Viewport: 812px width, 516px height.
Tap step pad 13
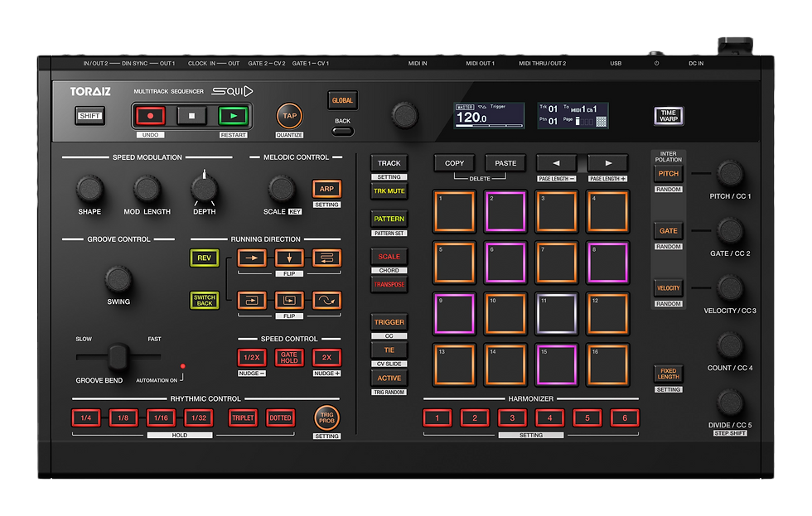(454, 365)
